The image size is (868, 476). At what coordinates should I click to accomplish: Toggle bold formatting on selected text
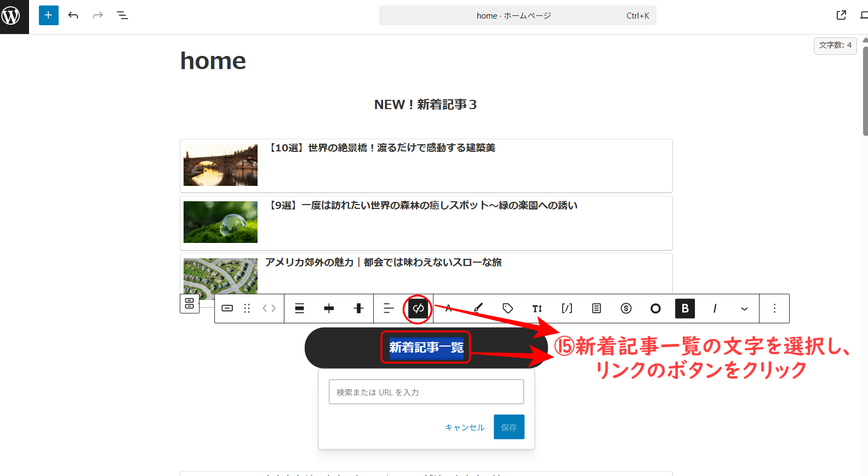point(684,309)
